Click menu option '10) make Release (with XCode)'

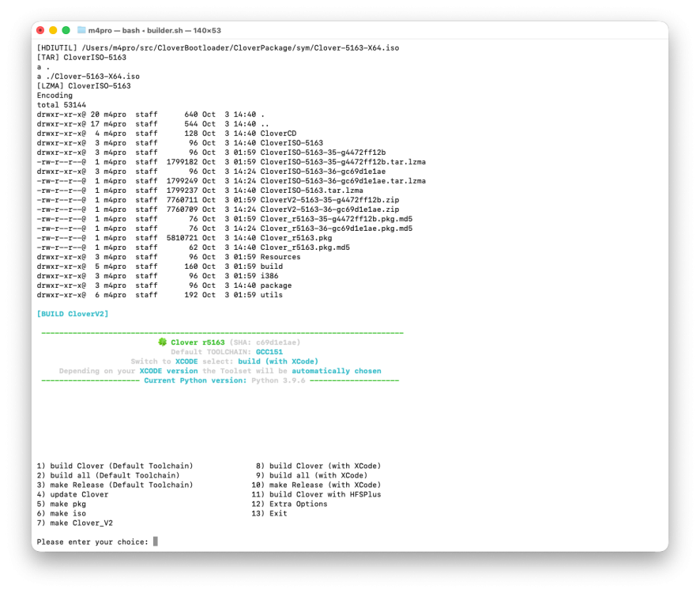[x=316, y=485]
